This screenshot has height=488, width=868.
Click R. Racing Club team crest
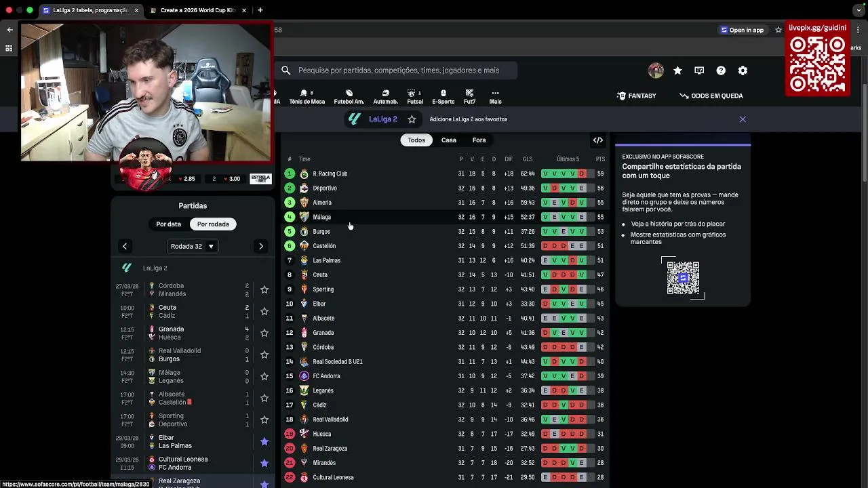(304, 174)
